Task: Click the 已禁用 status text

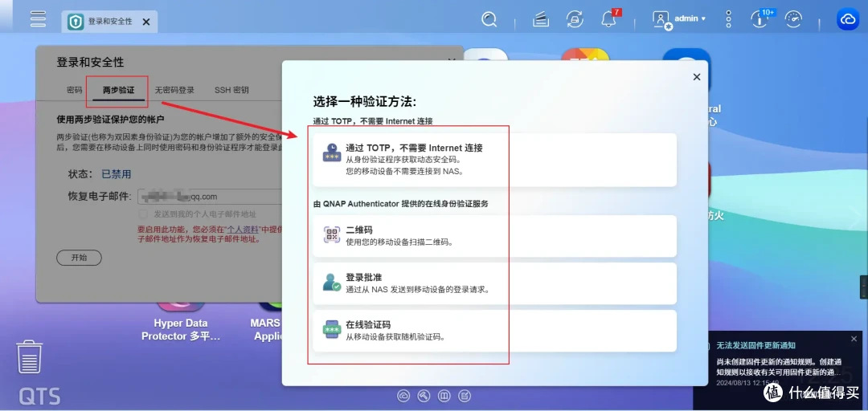Action: point(117,174)
